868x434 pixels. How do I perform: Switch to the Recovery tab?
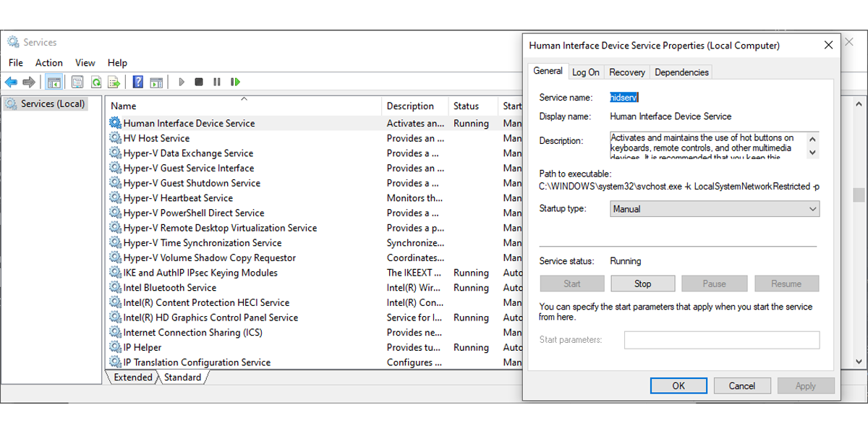627,72
